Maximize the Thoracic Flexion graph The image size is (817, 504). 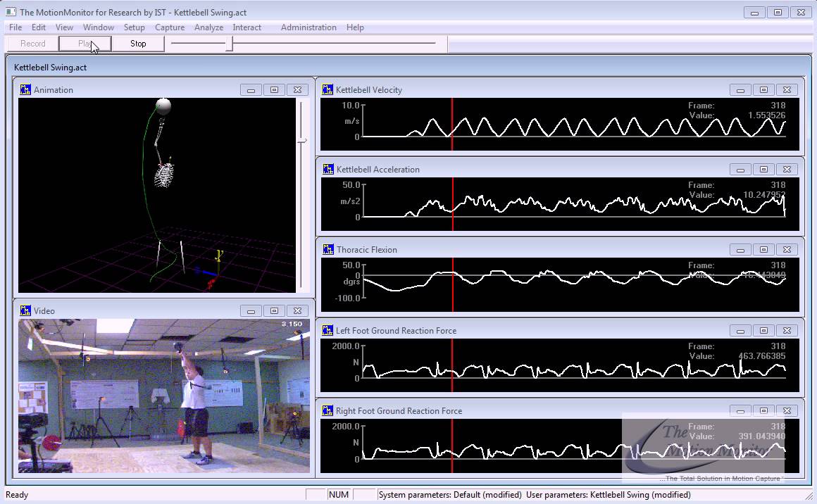coord(764,250)
